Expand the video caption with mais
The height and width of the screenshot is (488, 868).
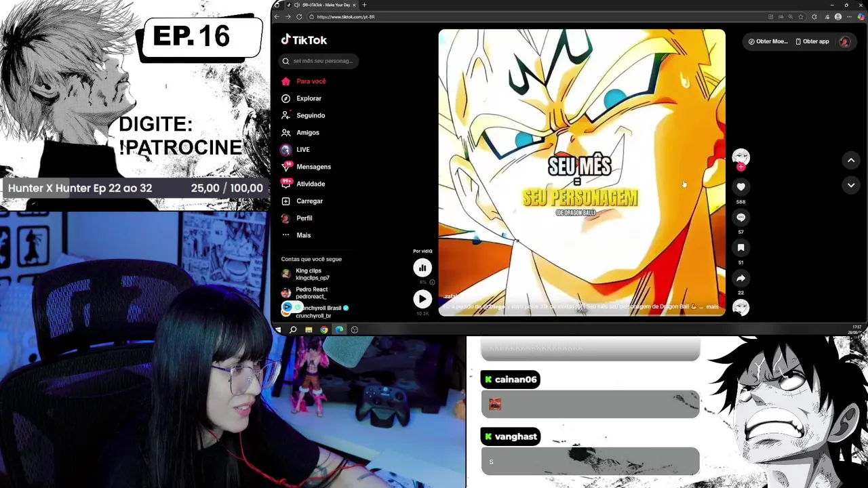712,307
